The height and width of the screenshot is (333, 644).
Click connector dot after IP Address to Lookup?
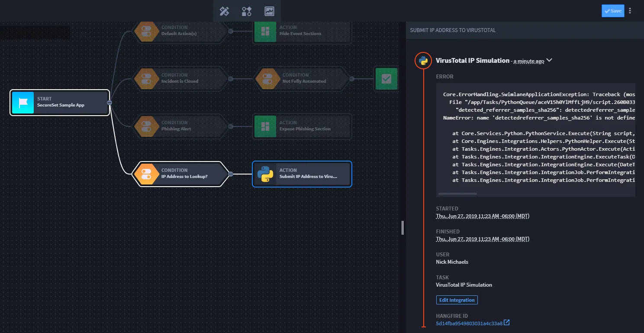[x=231, y=174]
